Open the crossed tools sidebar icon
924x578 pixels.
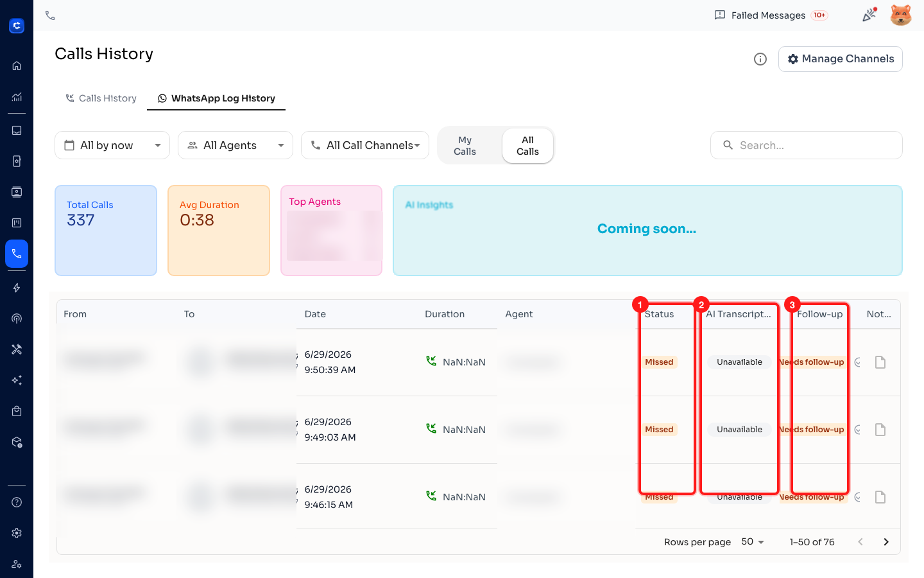(17, 349)
